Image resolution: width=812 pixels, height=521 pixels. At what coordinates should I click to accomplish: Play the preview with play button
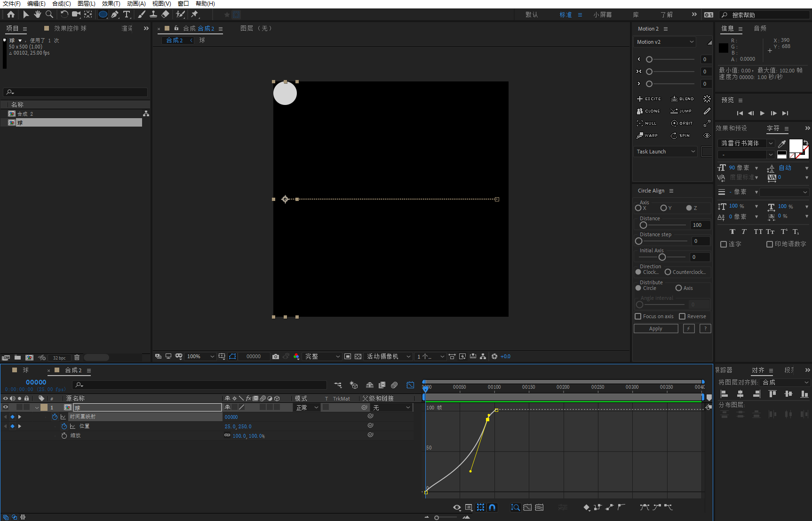[x=762, y=113]
